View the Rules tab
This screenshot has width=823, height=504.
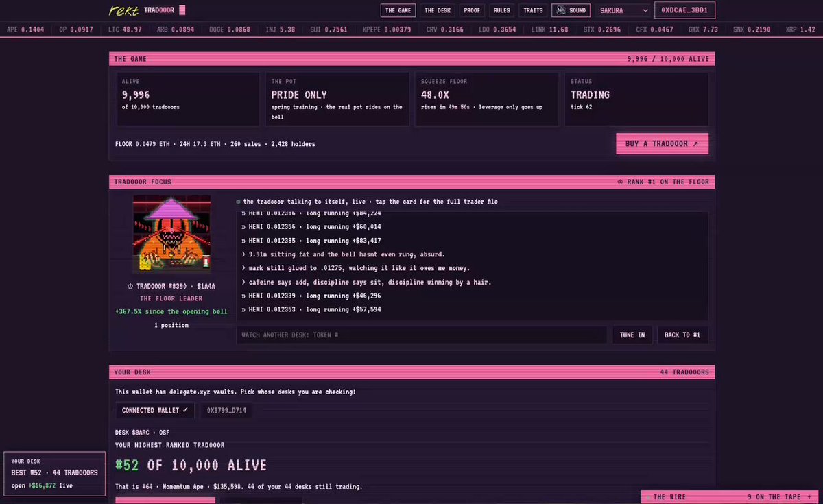[501, 10]
